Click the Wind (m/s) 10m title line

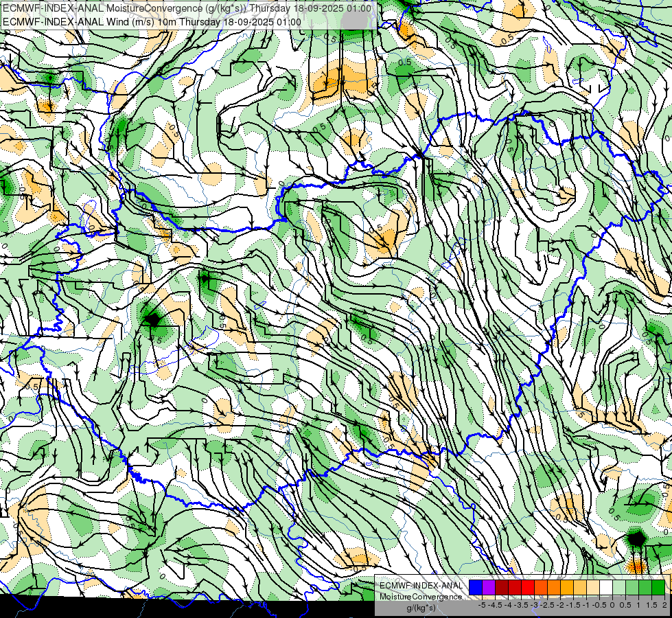click(x=152, y=22)
